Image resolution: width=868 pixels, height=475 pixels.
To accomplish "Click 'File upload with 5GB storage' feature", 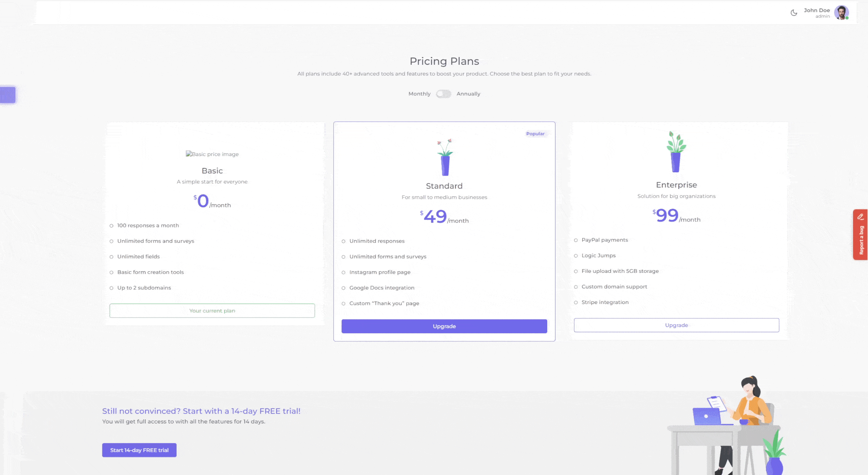I will (x=620, y=271).
